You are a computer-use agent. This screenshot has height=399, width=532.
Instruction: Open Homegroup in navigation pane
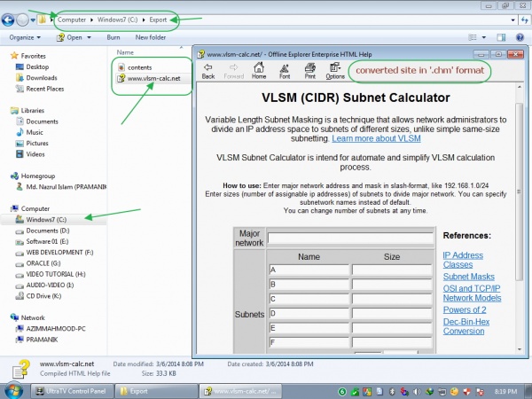pyautogui.click(x=37, y=176)
